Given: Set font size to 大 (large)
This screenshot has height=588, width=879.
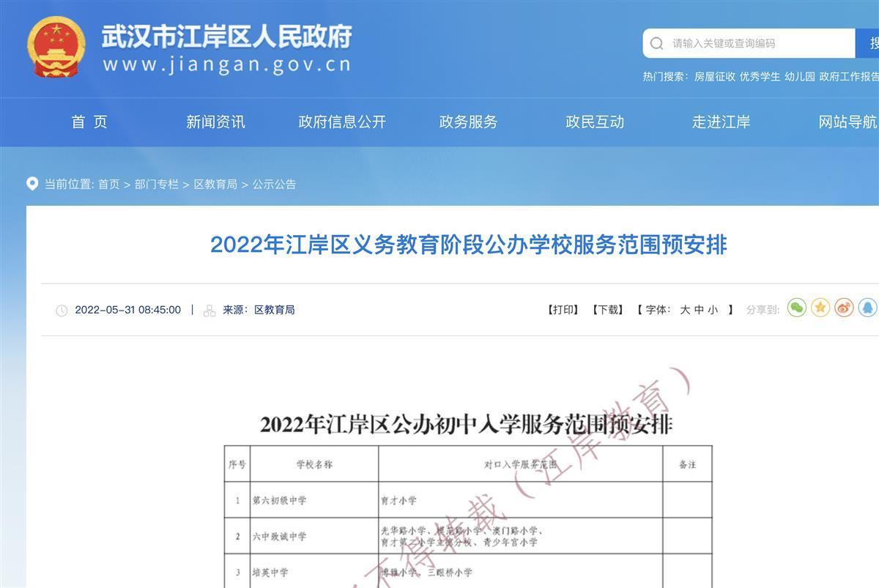Looking at the screenshot, I should point(685,310).
